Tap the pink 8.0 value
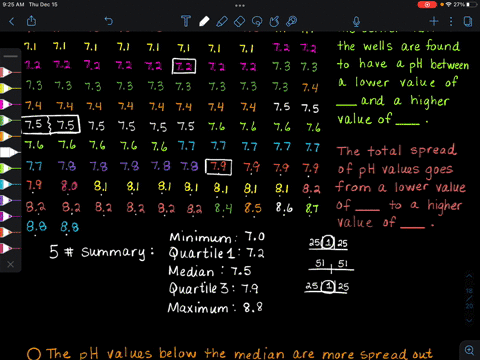 69,186
